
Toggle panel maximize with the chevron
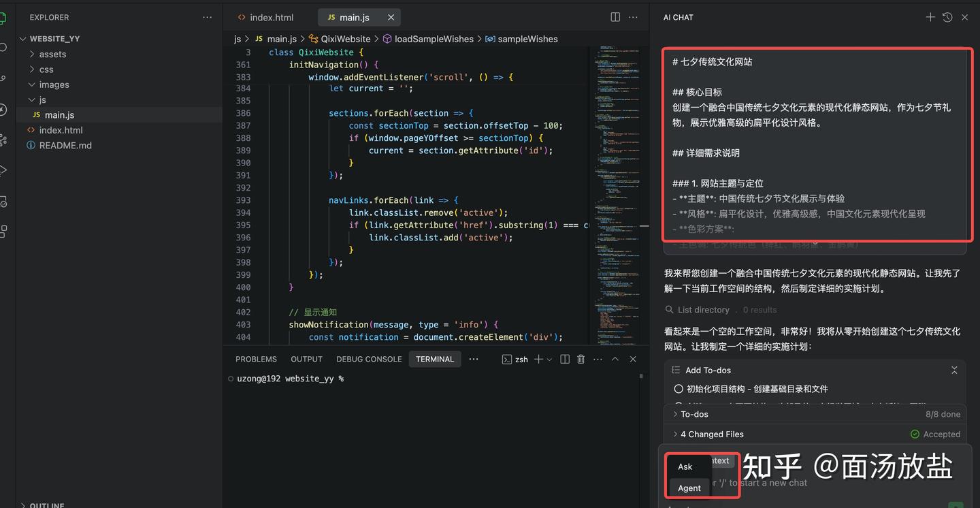point(616,359)
